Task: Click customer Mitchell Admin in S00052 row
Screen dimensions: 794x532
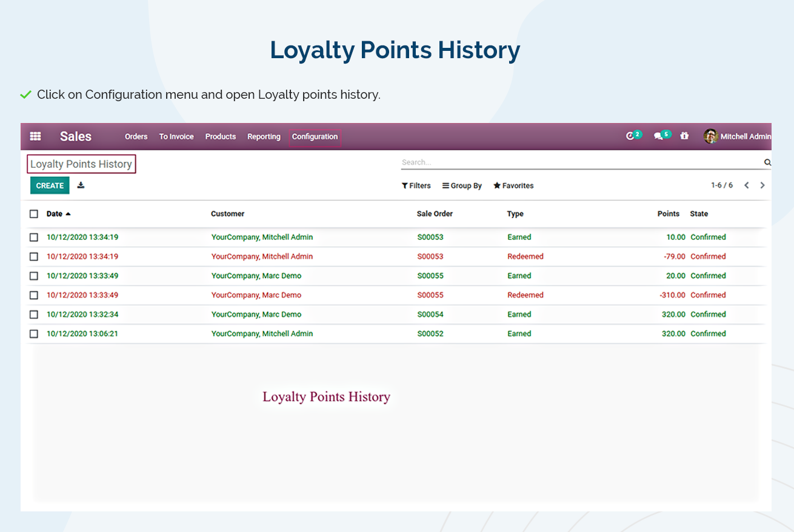Action: click(262, 334)
